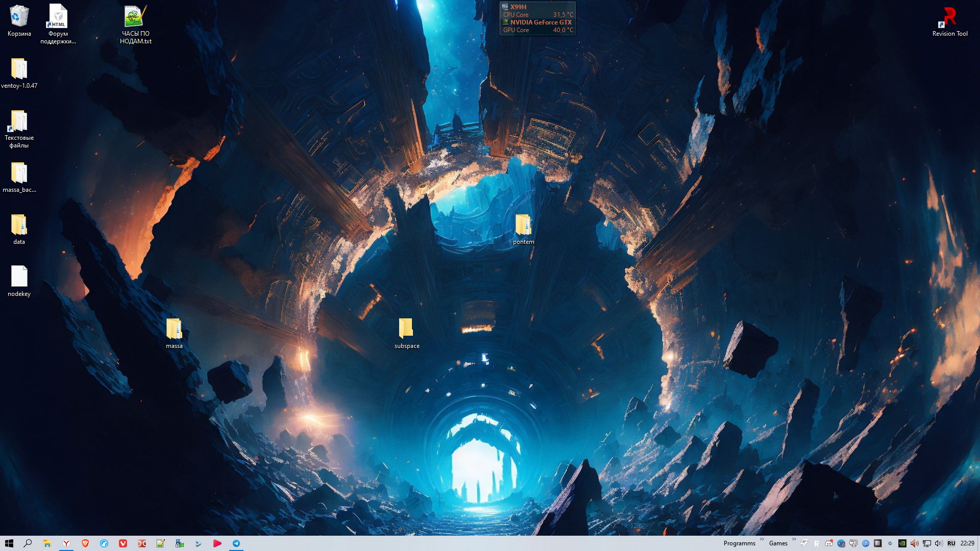Open the system volume speaker control
This screenshot has height=551, width=980.
[939, 543]
